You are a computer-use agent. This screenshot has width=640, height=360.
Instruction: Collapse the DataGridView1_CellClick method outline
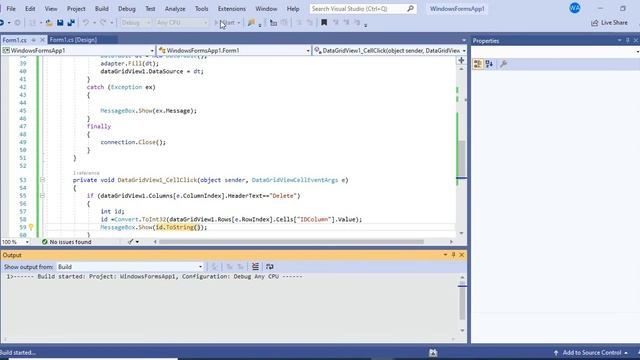pos(42,180)
